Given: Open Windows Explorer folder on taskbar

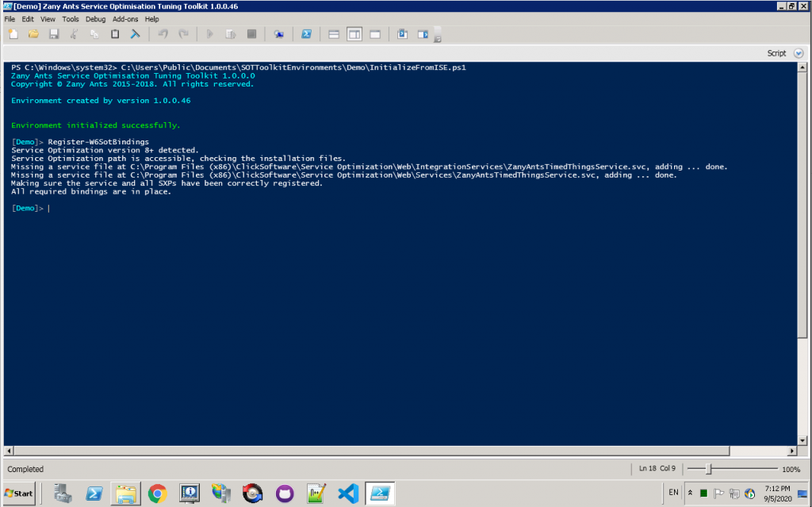Looking at the screenshot, I should tap(126, 493).
